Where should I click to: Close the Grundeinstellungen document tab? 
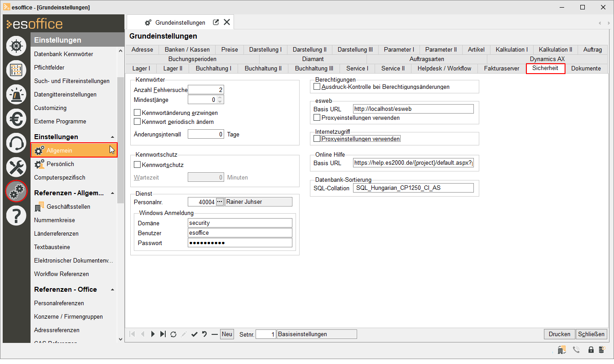(227, 22)
